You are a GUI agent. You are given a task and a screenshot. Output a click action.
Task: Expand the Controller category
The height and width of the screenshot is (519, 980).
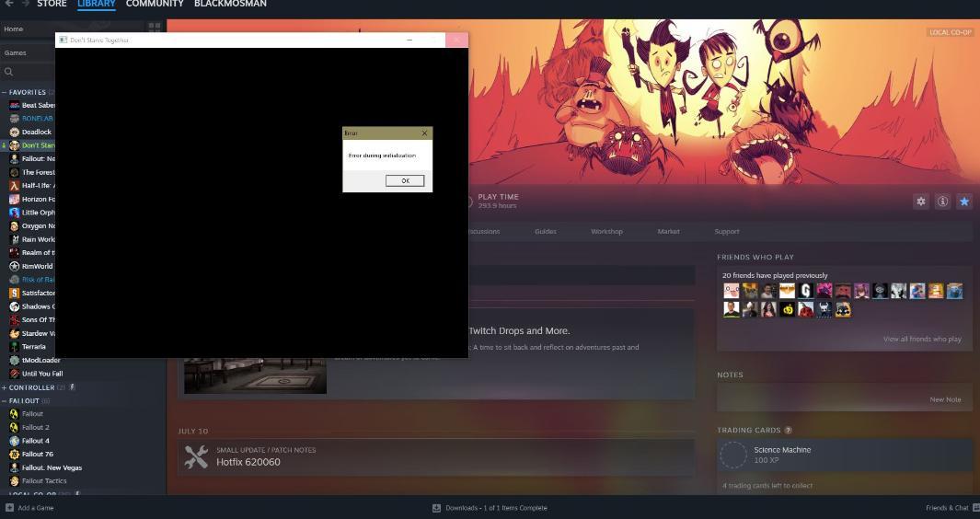(x=5, y=387)
